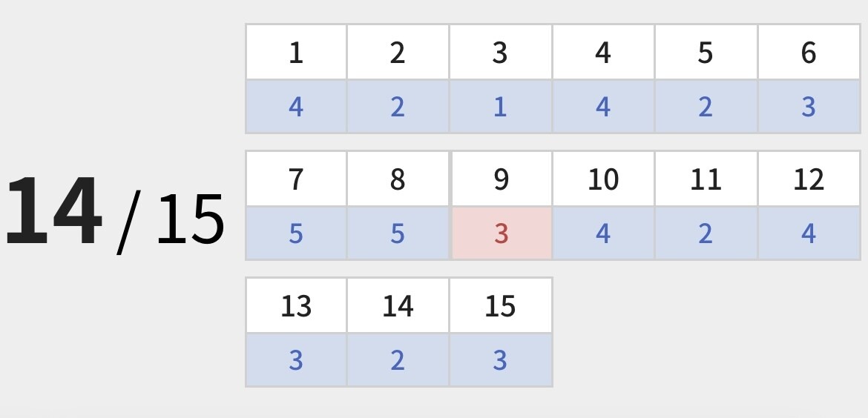Viewport: 868px width, 418px height.
Task: Open question number 2 header cell
Action: click(398, 52)
